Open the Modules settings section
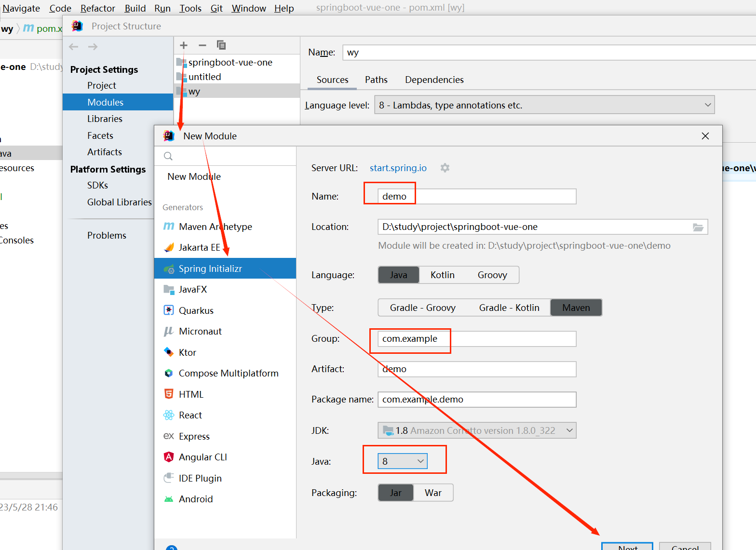 118,102
